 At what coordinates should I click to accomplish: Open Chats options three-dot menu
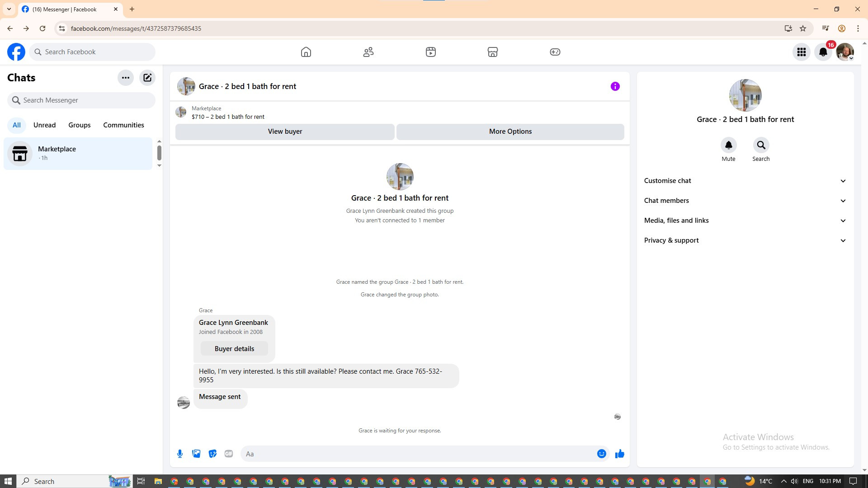(126, 78)
